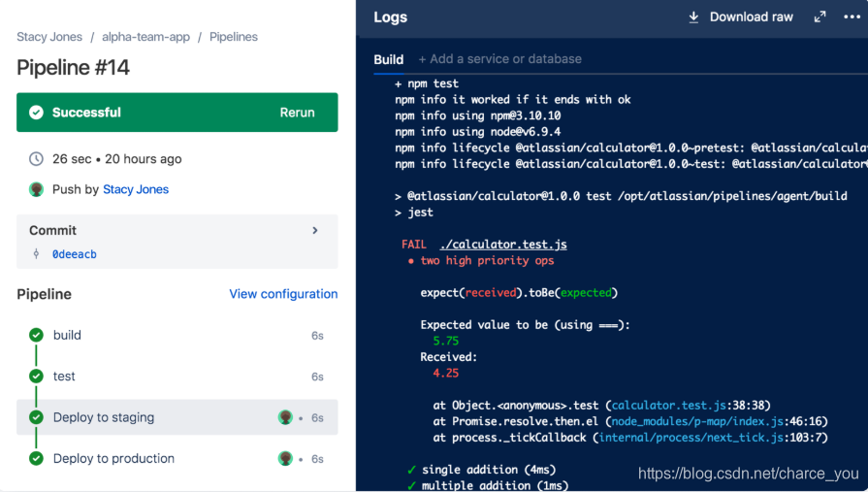
Task: Click the Pipeline section heading
Action: 44,294
